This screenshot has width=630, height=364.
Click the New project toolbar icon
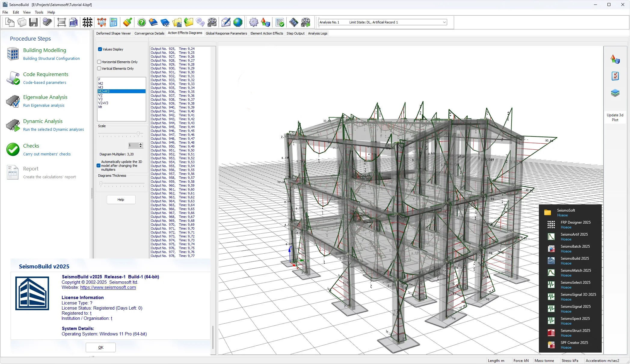coord(10,22)
